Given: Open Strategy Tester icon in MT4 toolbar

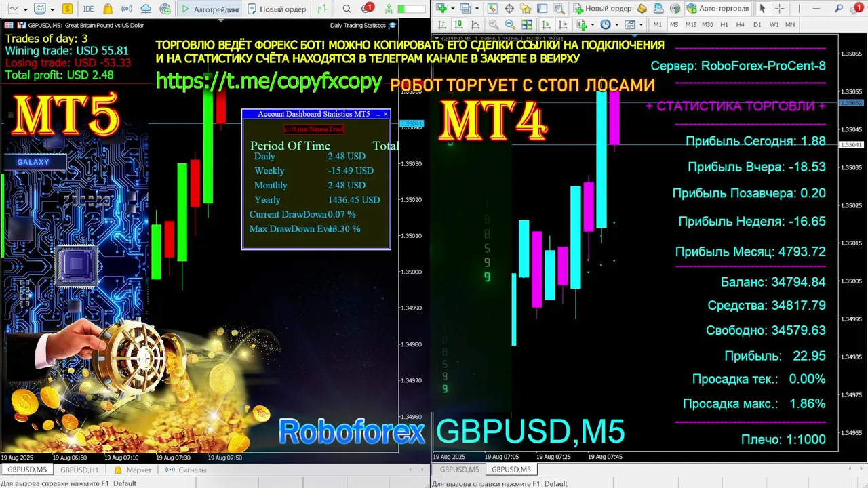Looking at the screenshot, I should pyautogui.click(x=559, y=9).
